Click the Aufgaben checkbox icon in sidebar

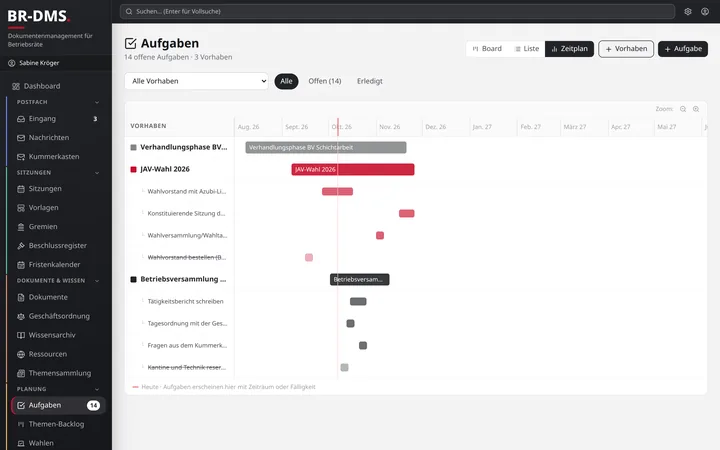point(21,405)
